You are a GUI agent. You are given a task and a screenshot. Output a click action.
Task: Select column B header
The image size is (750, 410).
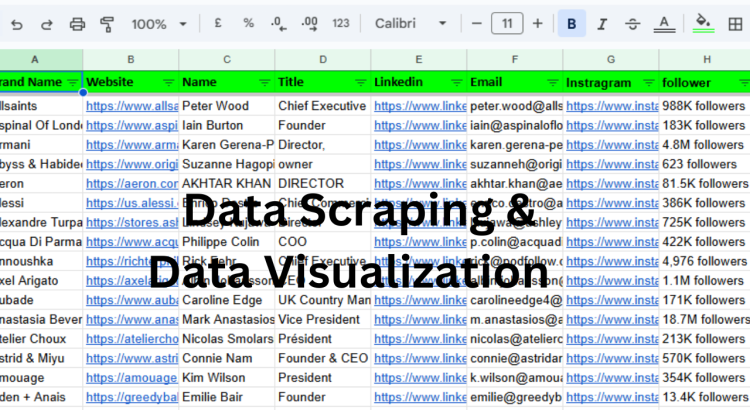click(x=131, y=59)
